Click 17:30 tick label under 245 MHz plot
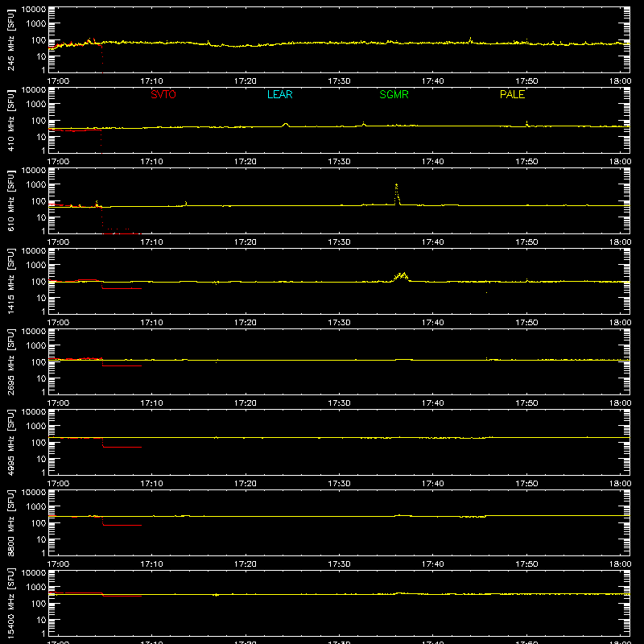The height and width of the screenshot is (644, 644). pos(339,81)
